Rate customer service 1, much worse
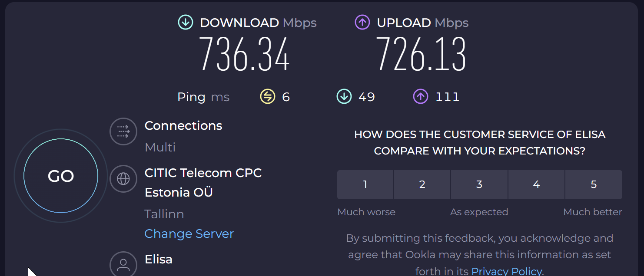This screenshot has width=644, height=276. [x=365, y=184]
